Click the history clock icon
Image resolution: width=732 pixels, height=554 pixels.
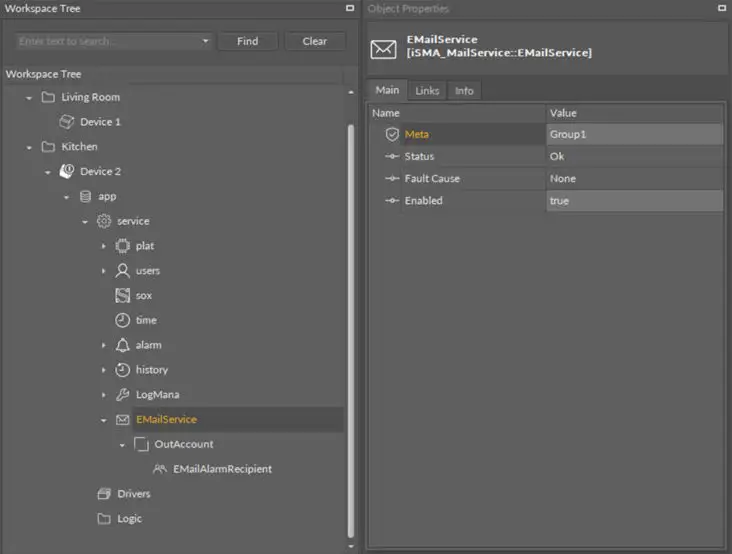pyautogui.click(x=122, y=370)
